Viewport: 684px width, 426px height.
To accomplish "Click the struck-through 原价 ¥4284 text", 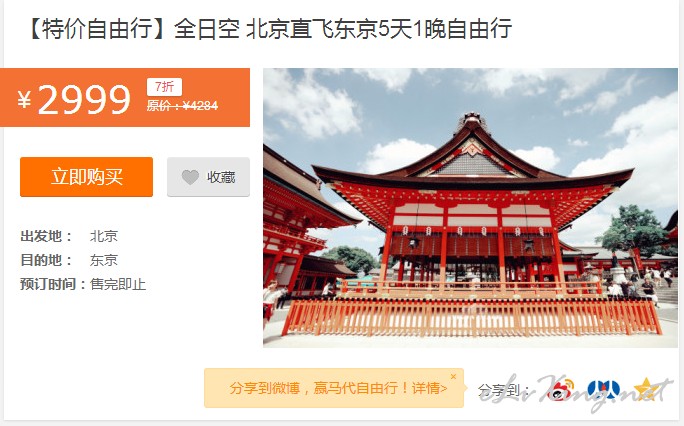I will pos(182,106).
